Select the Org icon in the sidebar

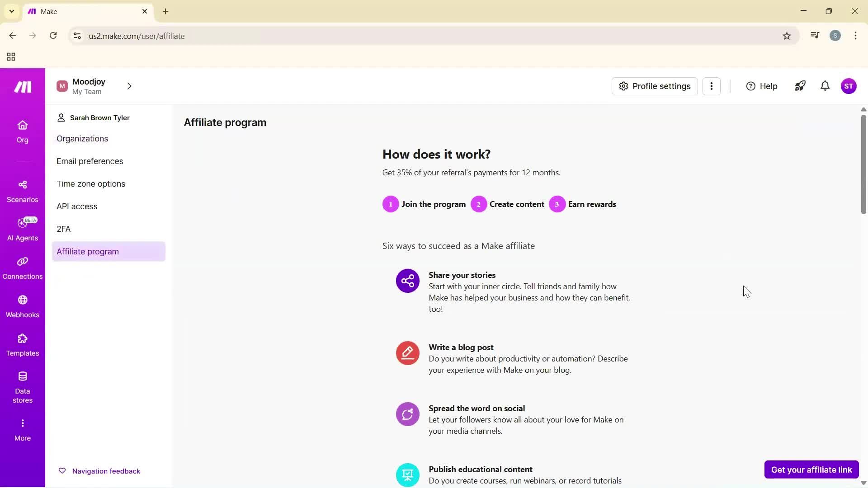click(22, 131)
